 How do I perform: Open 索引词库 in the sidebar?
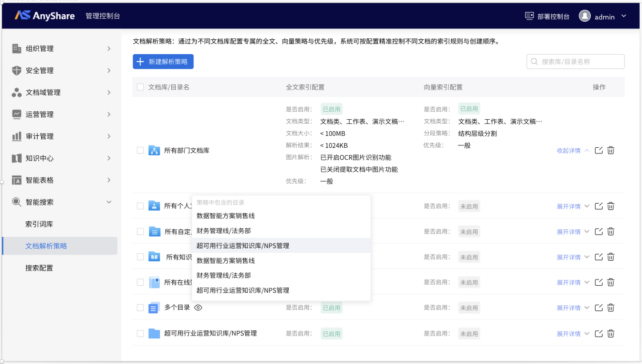(x=39, y=224)
